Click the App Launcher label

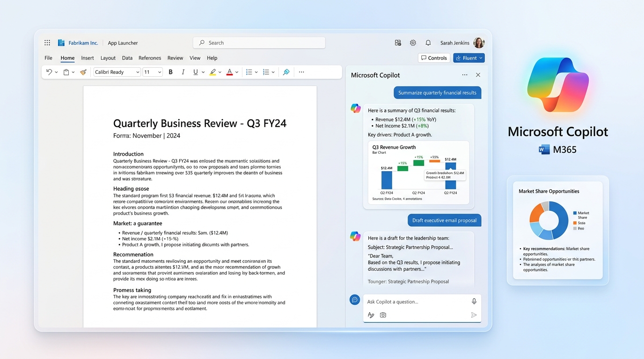pyautogui.click(x=123, y=43)
